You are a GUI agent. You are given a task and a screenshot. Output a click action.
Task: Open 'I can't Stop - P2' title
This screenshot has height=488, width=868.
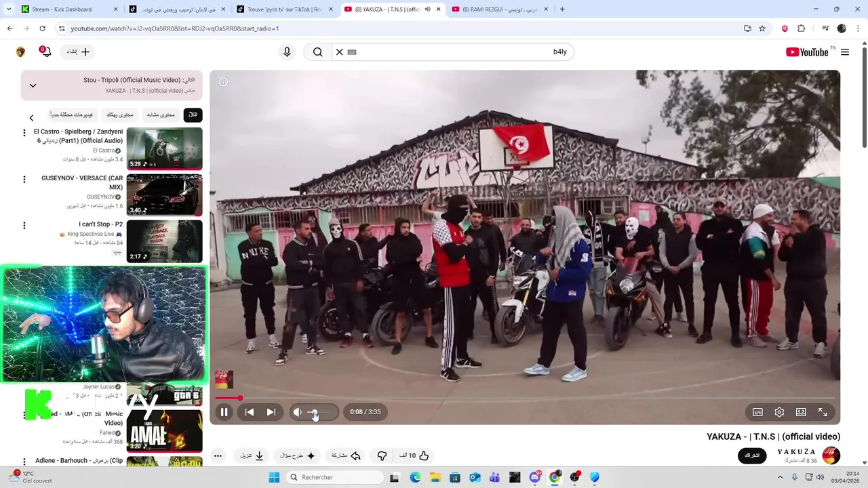coord(100,224)
